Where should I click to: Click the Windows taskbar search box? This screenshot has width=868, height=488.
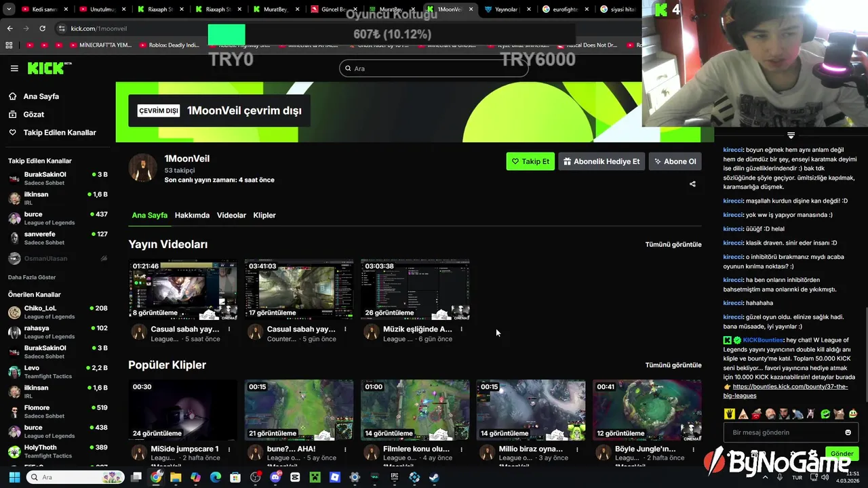[75, 477]
